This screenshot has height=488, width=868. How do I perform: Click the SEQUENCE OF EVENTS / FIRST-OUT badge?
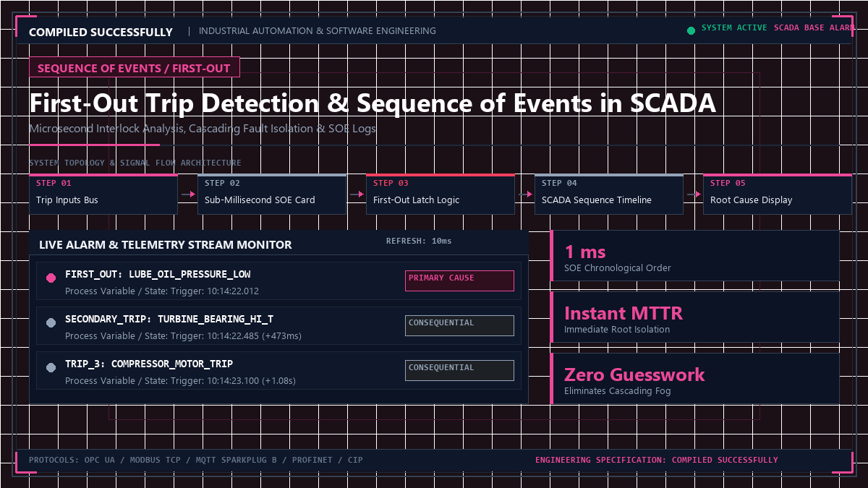coord(134,68)
